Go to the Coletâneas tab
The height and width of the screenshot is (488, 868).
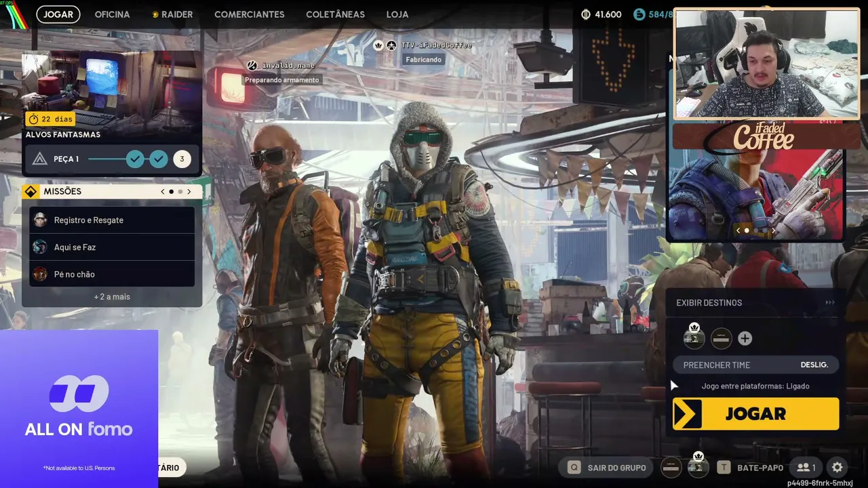(x=335, y=14)
